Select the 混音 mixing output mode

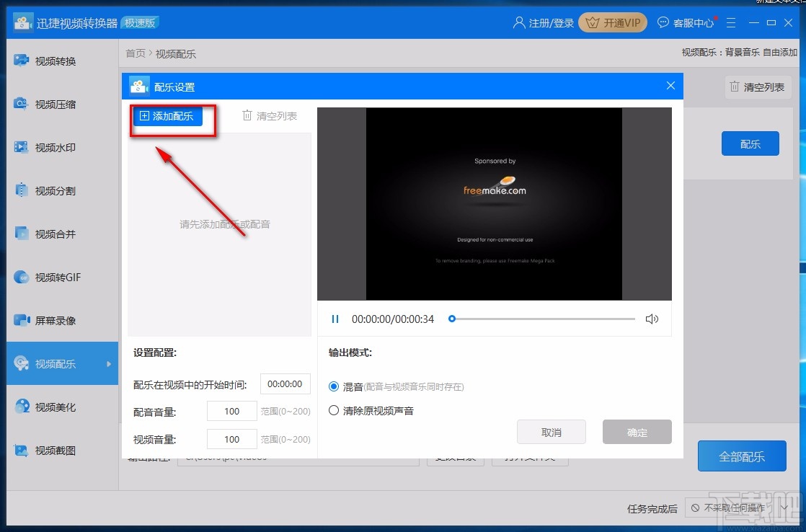[x=332, y=386]
